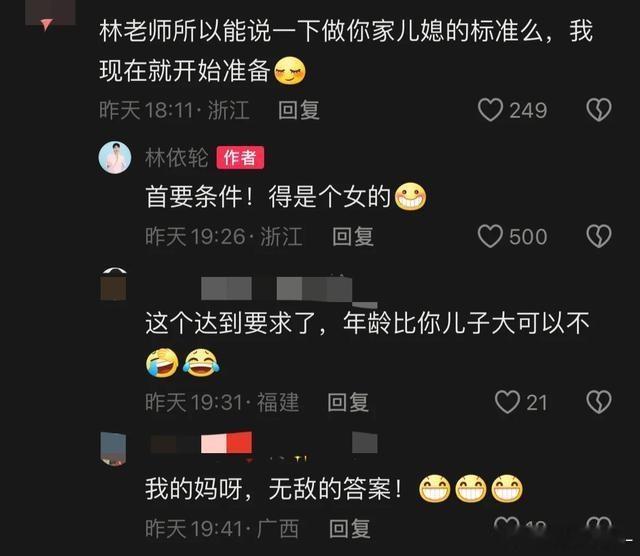Open 林依轮's profile avatar
The width and height of the screenshot is (640, 556).
(x=115, y=158)
